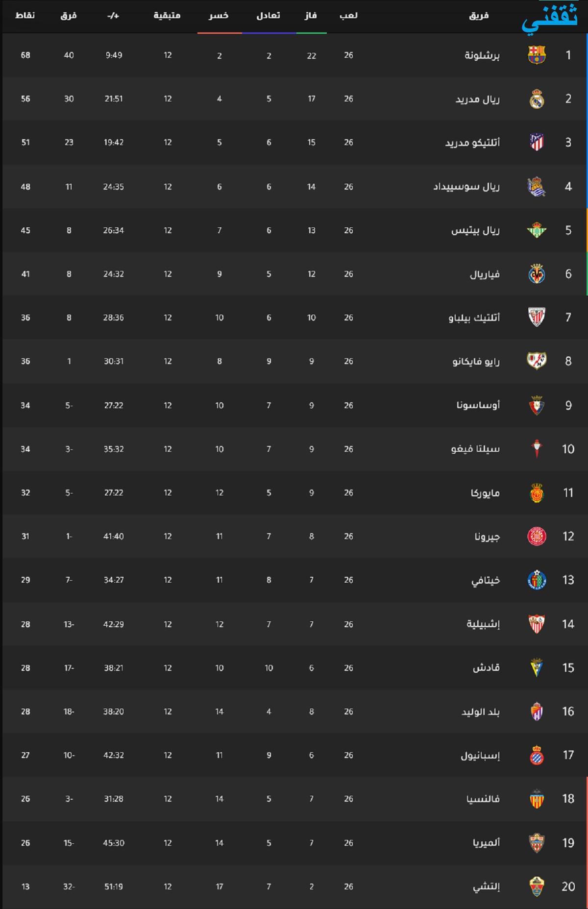Click the Espanyol club crest

[537, 755]
